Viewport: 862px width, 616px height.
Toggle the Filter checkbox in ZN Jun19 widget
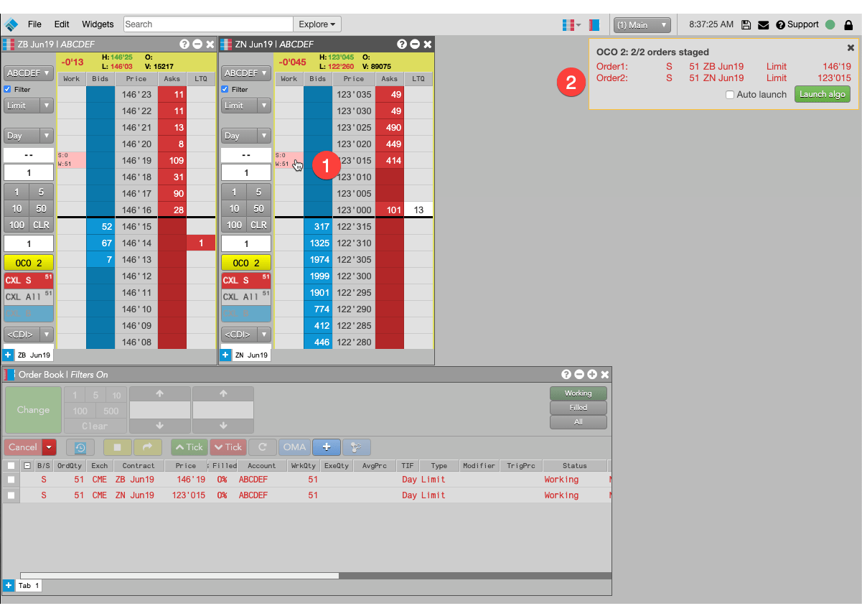225,90
